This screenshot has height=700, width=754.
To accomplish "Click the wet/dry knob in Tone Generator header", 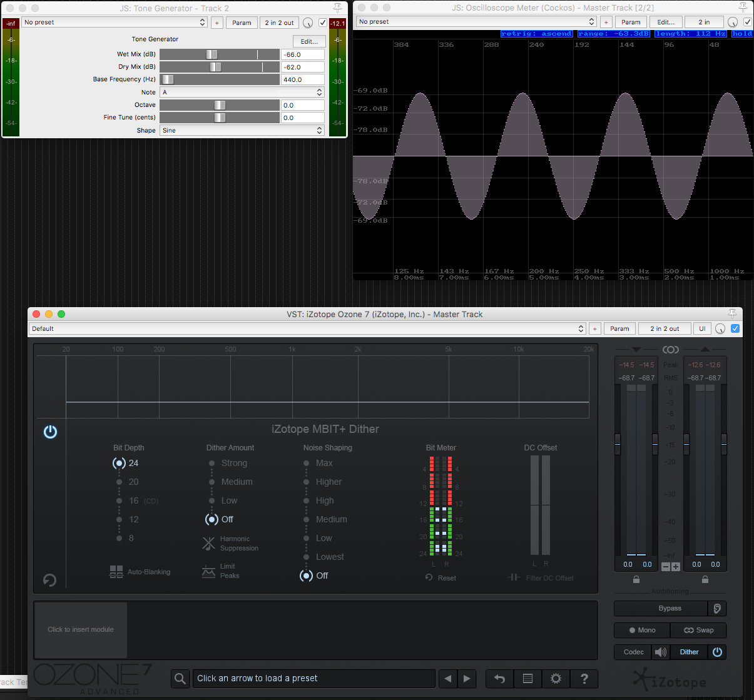I will [308, 23].
